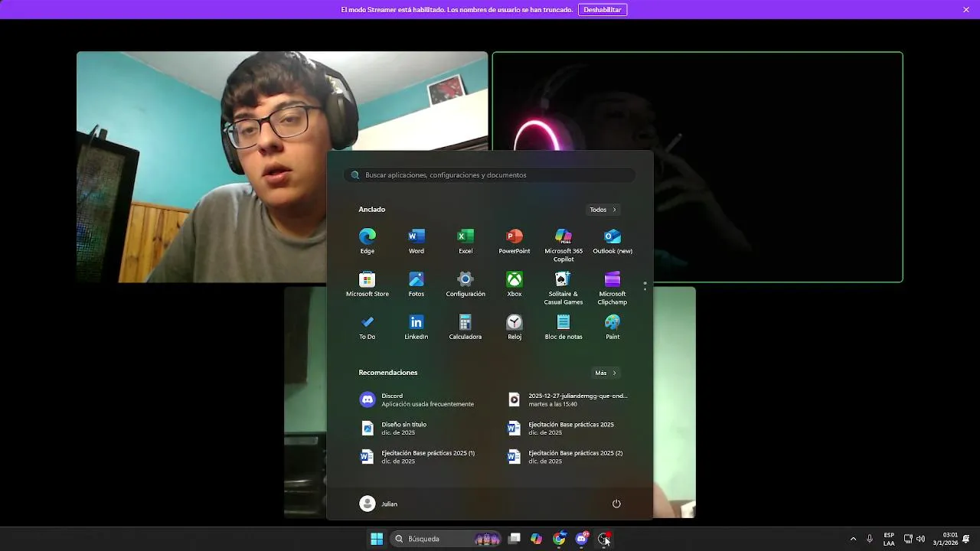Click the Start menu search field
Viewport: 980px width, 551px height.
[490, 175]
